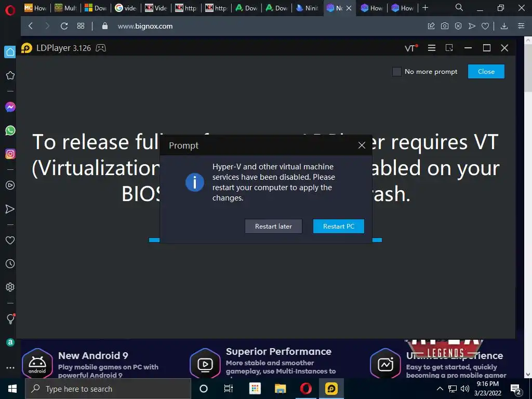Click the blue Close button
The height and width of the screenshot is (399, 532).
point(486,72)
